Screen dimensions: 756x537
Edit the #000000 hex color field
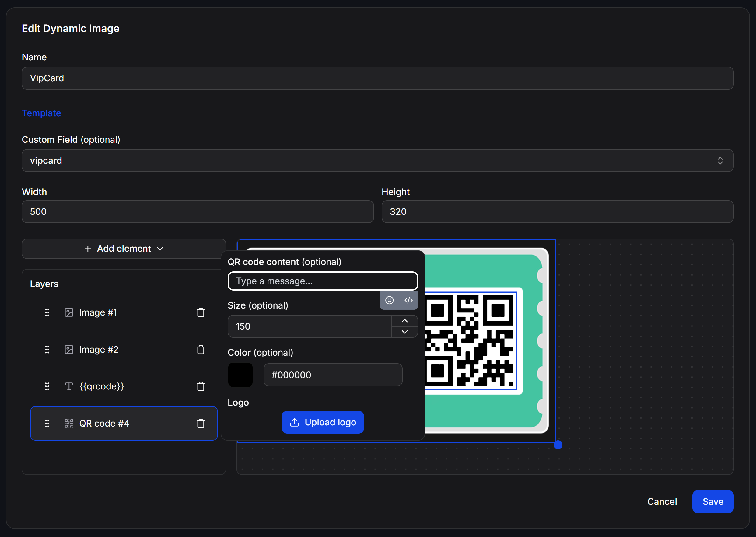(333, 375)
